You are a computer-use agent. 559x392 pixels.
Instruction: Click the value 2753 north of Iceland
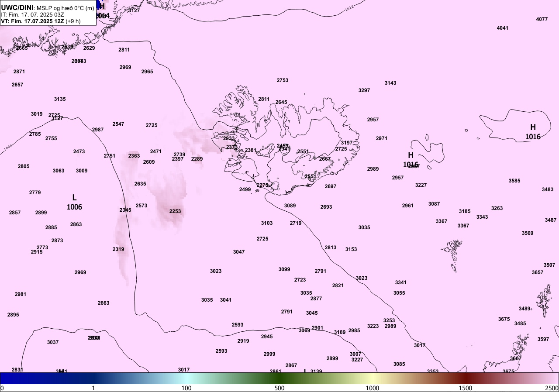coord(283,80)
